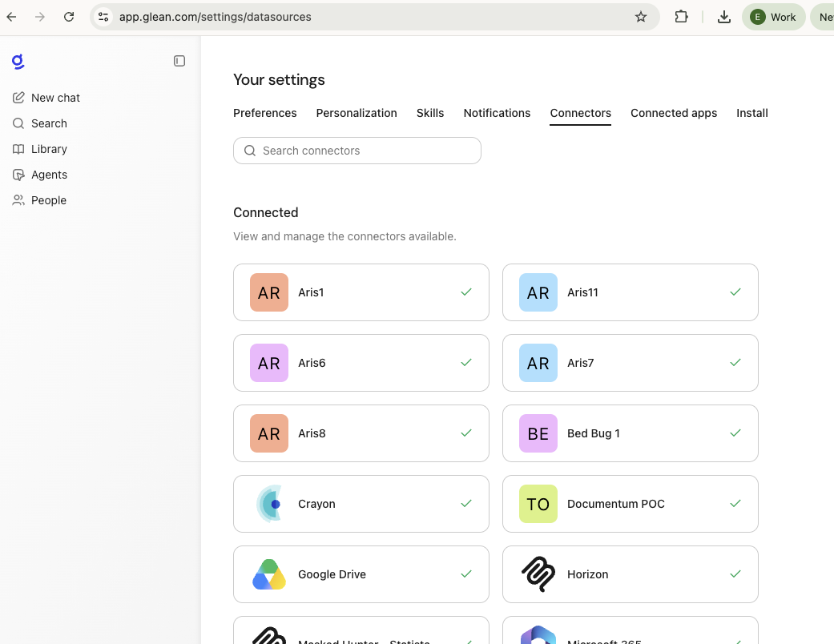Select the Connectors tab
This screenshot has width=834, height=644.
[x=580, y=113]
